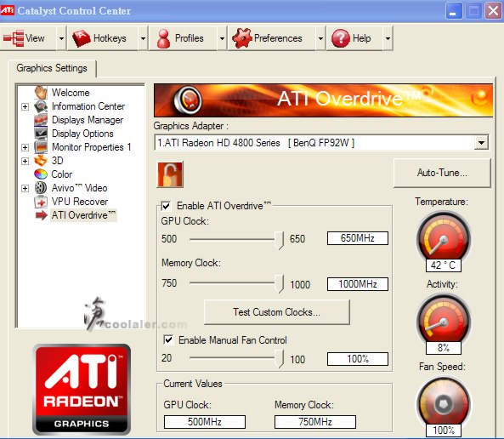
Task: Click the View toolbar button label
Action: (x=35, y=38)
